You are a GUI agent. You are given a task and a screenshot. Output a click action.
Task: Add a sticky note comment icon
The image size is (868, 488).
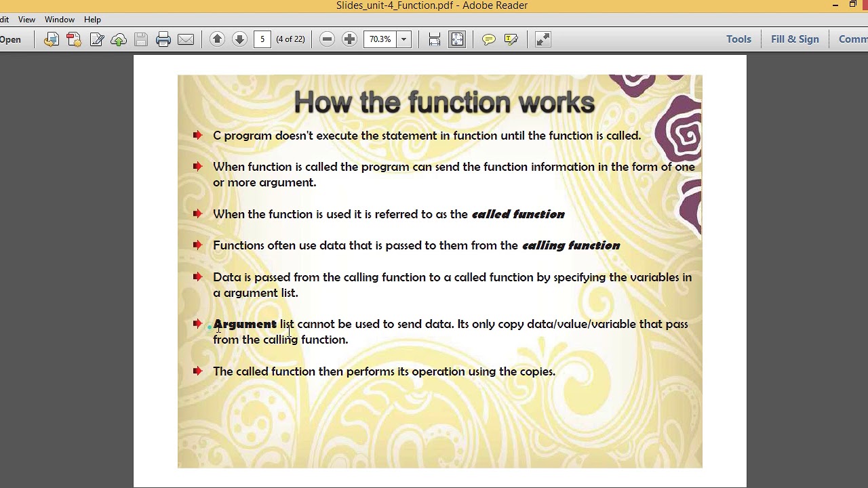point(488,39)
